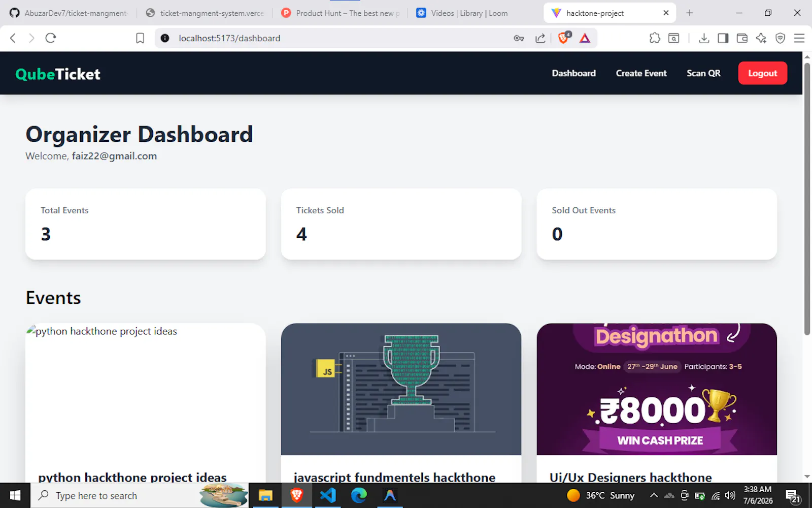Open Visual Studio Code taskbar icon
Viewport: 812px width, 508px height.
click(328, 495)
